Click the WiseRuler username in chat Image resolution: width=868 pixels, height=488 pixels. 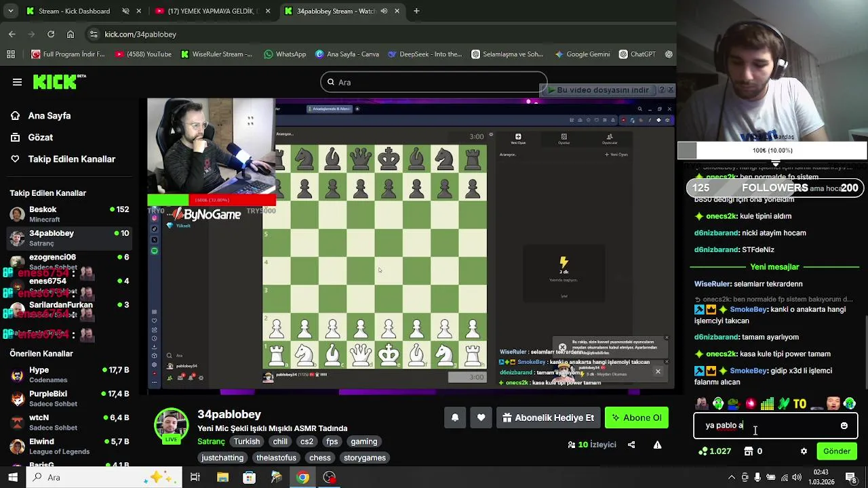pos(712,284)
